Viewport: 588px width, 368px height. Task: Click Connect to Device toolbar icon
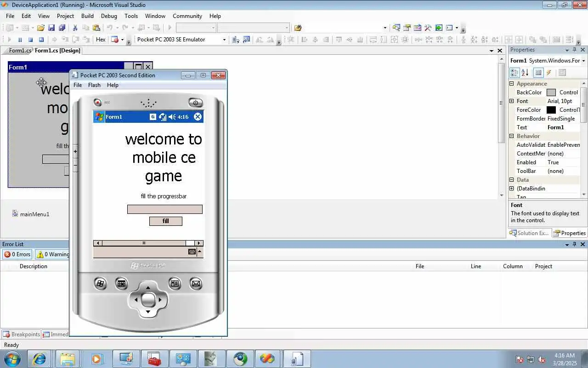(236, 40)
